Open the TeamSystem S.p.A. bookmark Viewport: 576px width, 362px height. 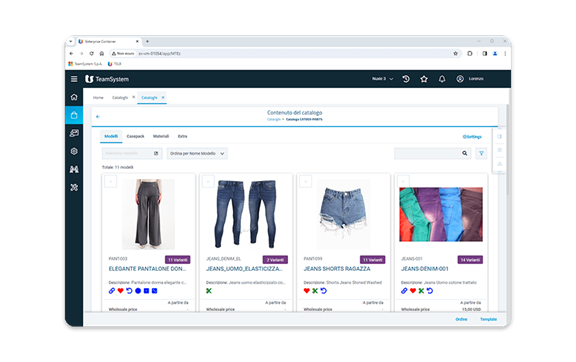[x=85, y=64]
